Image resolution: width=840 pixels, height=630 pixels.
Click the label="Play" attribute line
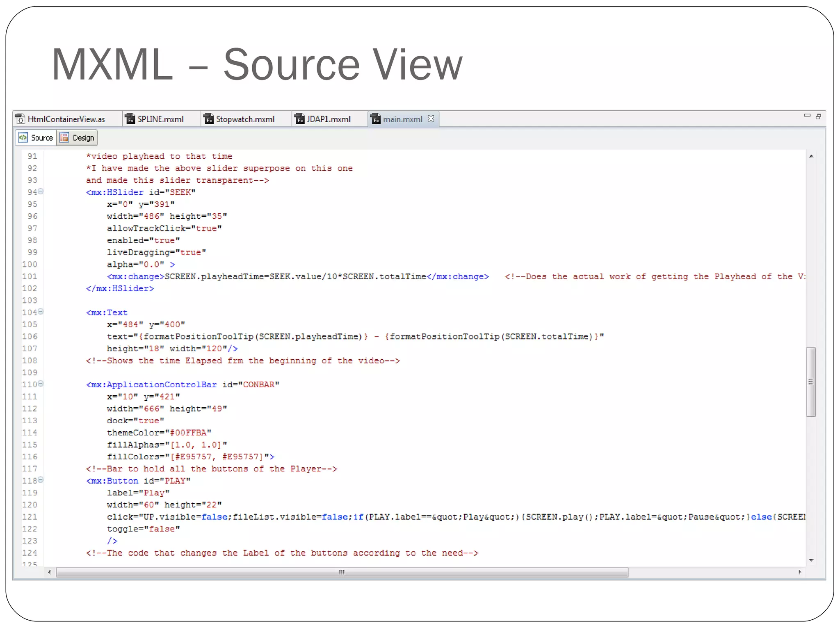tap(138, 493)
